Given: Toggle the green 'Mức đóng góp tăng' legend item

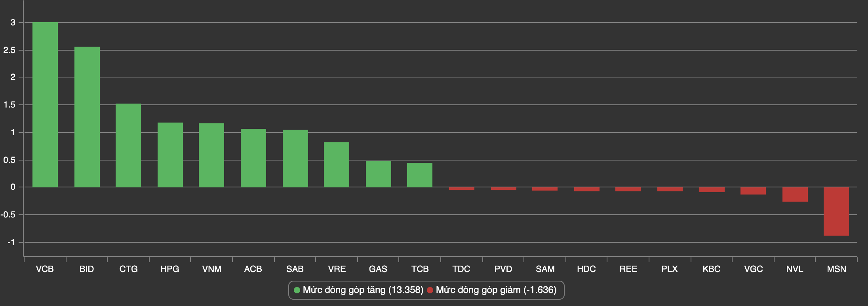Looking at the screenshot, I should point(358,290).
